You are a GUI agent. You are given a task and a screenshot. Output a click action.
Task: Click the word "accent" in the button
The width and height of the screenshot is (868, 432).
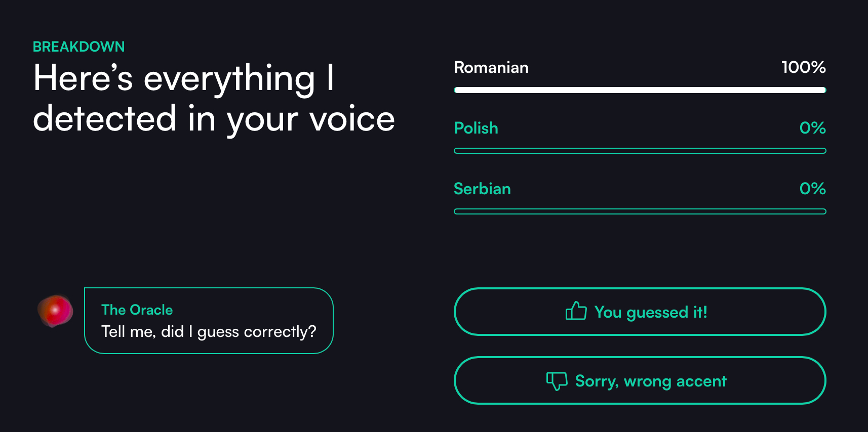[701, 381]
